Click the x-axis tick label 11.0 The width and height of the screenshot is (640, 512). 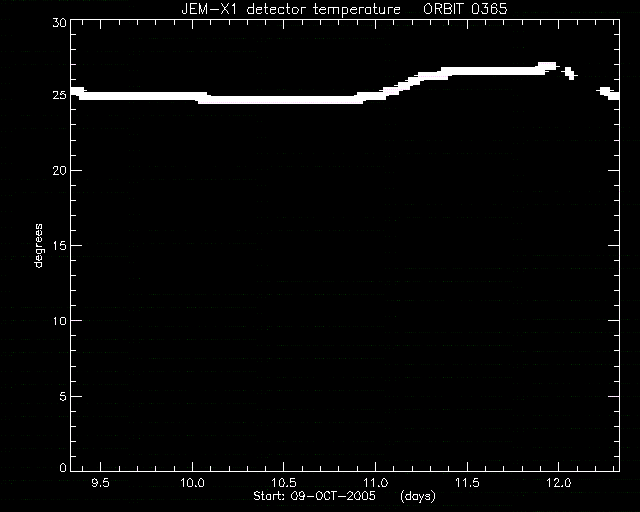(375, 483)
